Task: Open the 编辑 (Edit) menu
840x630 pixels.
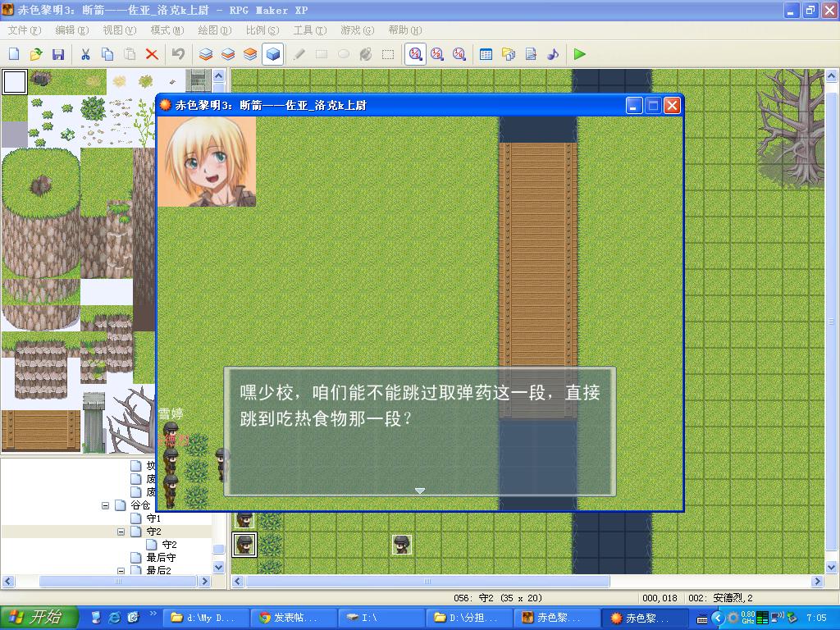Action: pyautogui.click(x=72, y=30)
